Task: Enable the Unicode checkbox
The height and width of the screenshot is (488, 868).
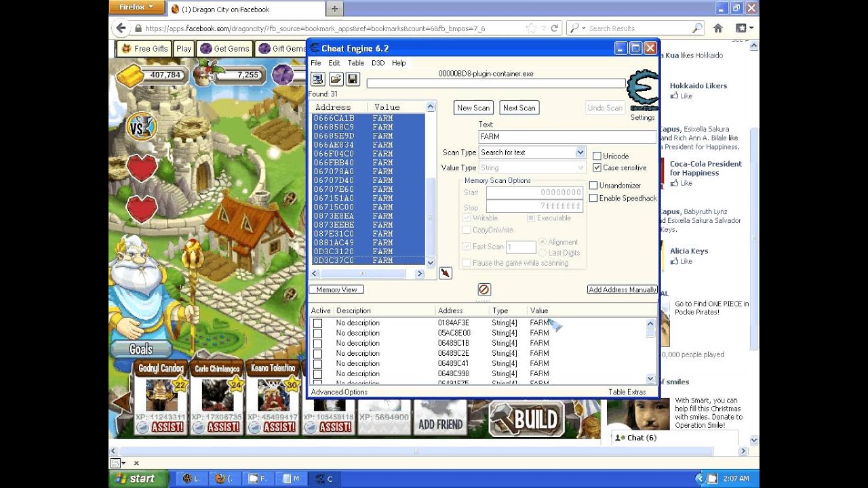Action: (597, 157)
